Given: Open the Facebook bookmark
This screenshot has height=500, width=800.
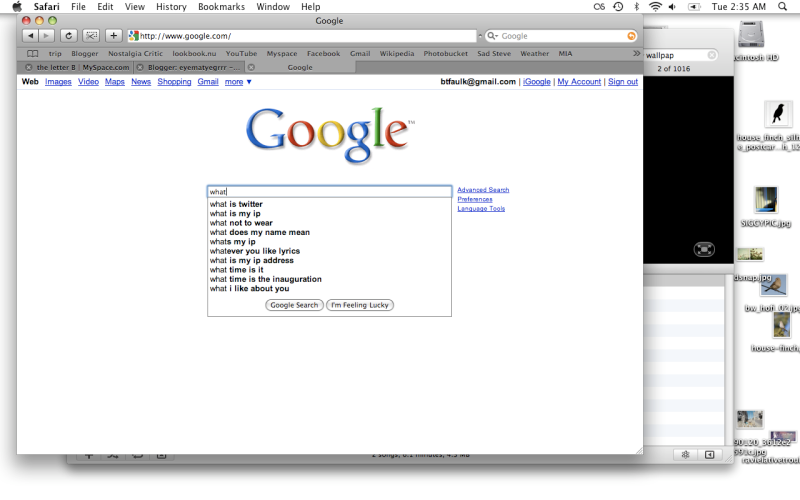Looking at the screenshot, I should (x=323, y=54).
